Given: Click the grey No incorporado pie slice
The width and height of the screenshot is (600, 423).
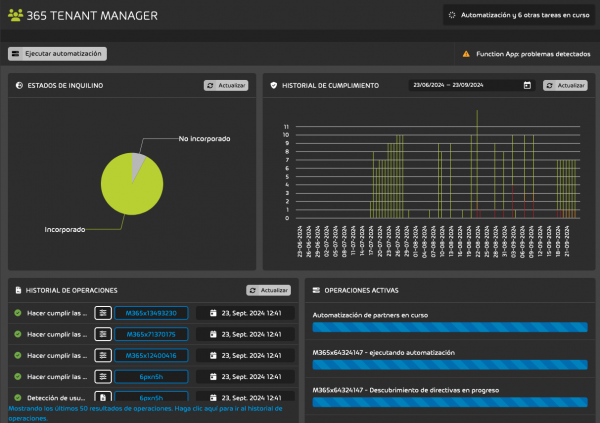Looking at the screenshot, I should click(x=137, y=165).
